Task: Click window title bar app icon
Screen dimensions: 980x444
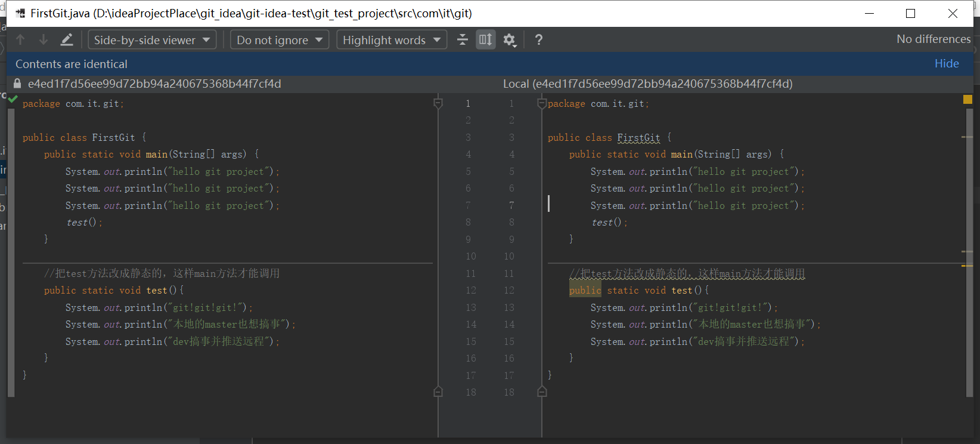Action: click(20, 13)
